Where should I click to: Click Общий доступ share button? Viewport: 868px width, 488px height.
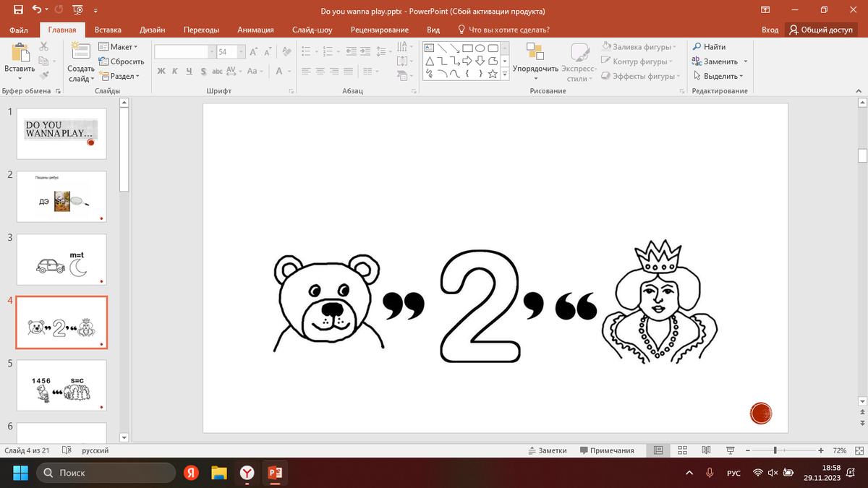(x=822, y=30)
